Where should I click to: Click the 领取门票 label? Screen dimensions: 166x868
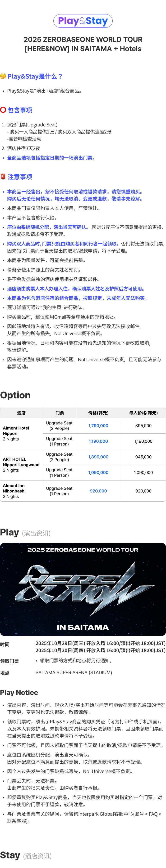[9, 661]
